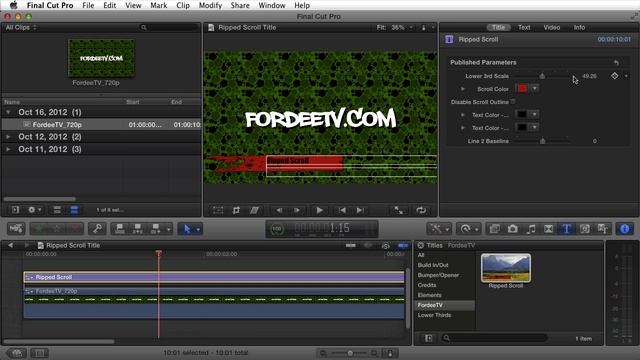Select All titles category
Image resolution: width=640 pixels, height=360 pixels.
pyautogui.click(x=421, y=255)
